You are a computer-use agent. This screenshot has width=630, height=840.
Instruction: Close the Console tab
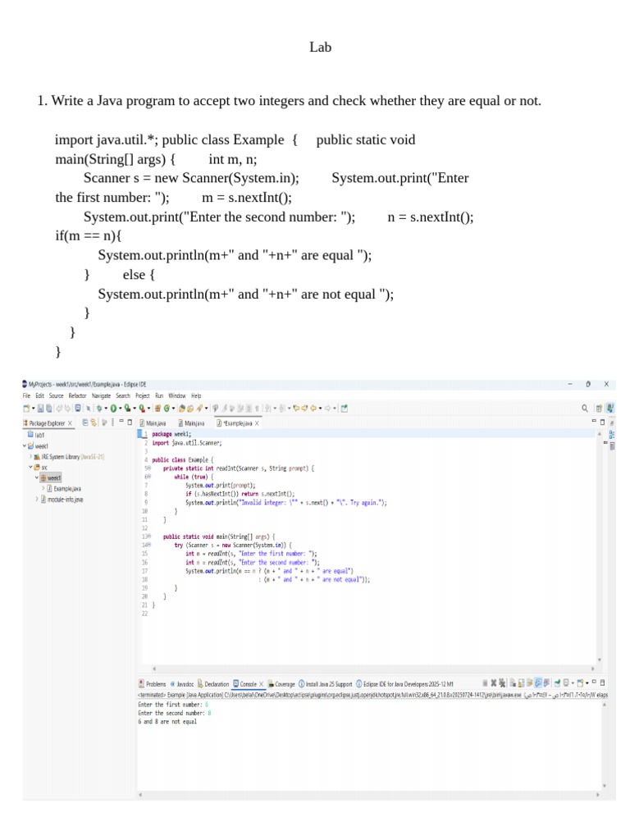[262, 684]
